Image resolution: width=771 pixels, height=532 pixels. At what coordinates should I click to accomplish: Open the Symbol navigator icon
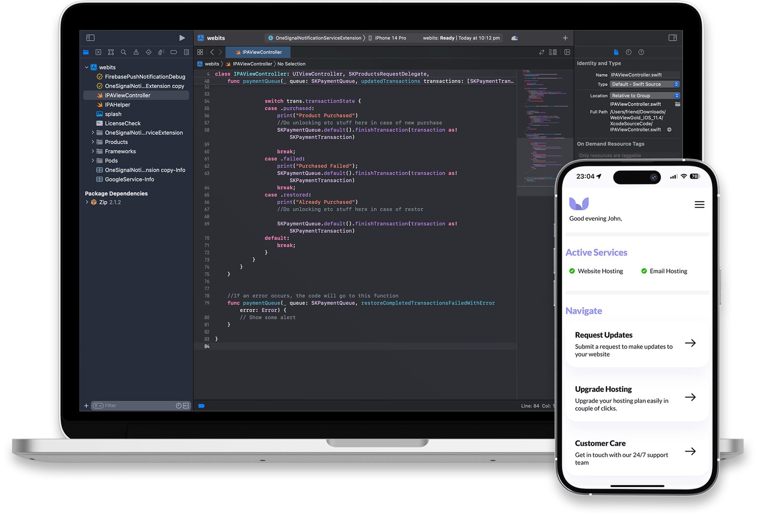pyautogui.click(x=111, y=52)
